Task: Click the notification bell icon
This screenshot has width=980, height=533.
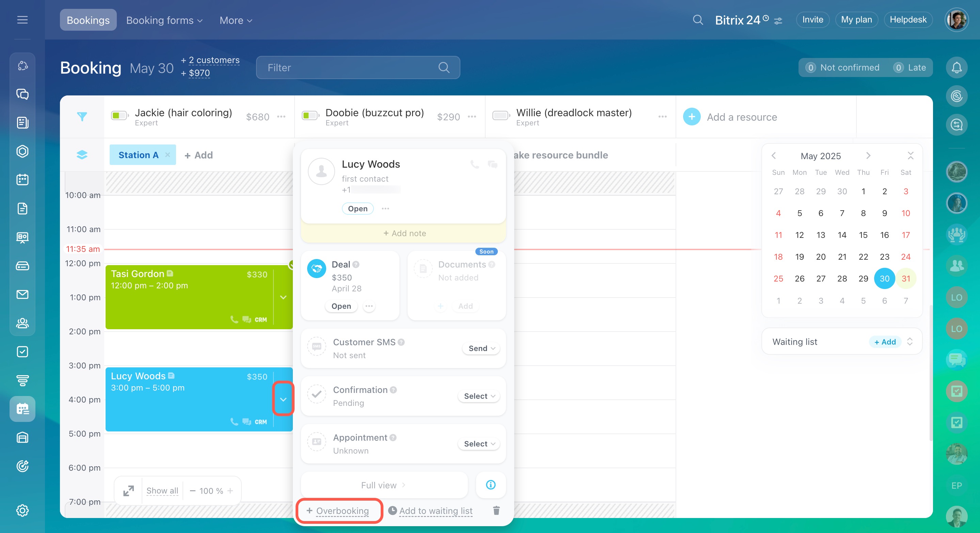Action: [956, 68]
